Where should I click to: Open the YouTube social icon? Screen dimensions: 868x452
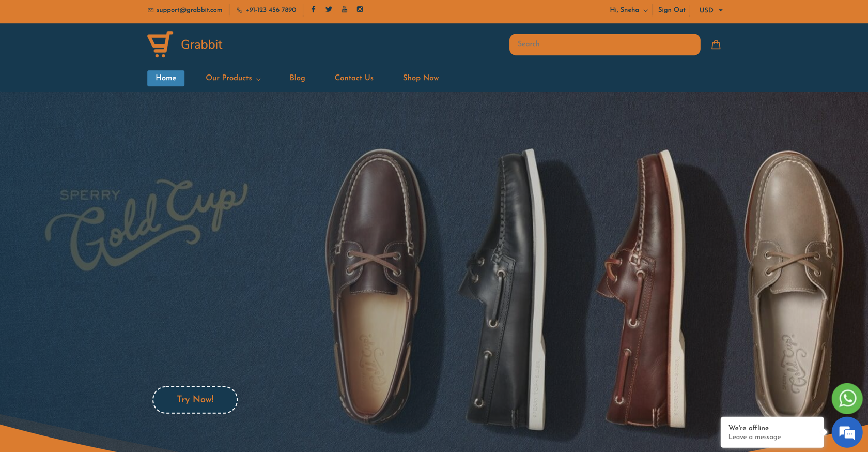[344, 9]
